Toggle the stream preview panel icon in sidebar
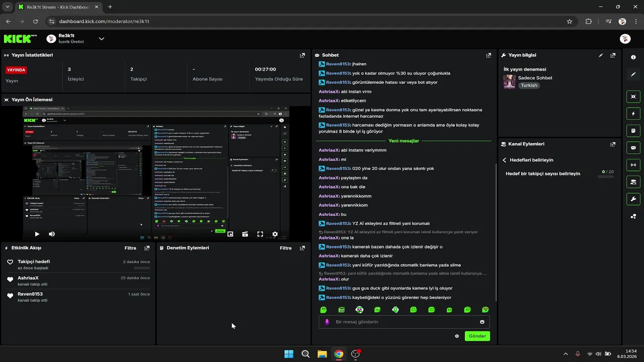This screenshot has height=362, width=644. pyautogui.click(x=633, y=97)
